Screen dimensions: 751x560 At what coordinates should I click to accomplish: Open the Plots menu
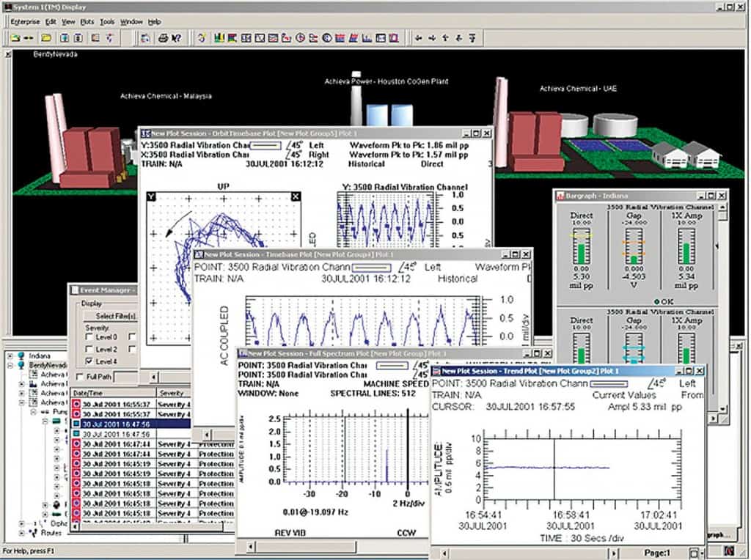pyautogui.click(x=87, y=22)
